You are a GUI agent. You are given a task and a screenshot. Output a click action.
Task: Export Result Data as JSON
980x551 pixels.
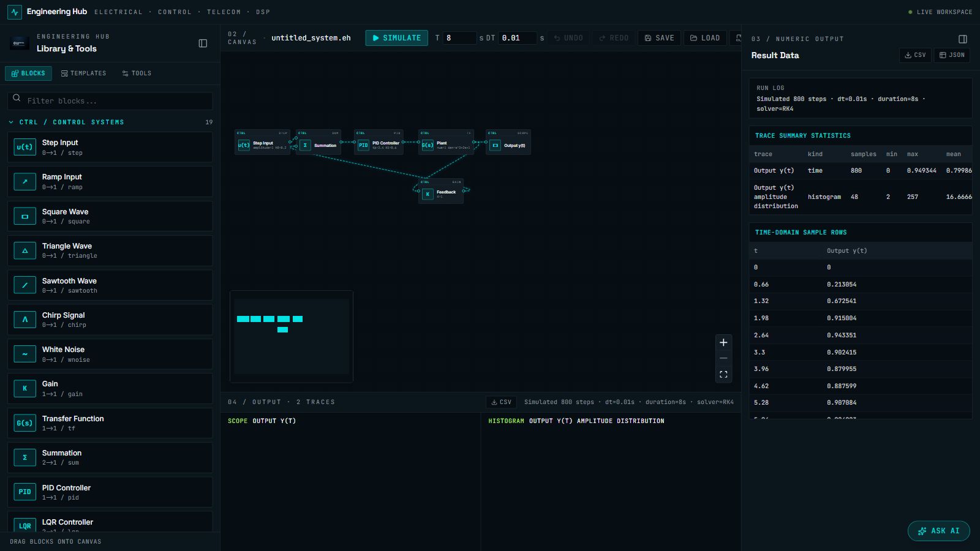tap(952, 55)
